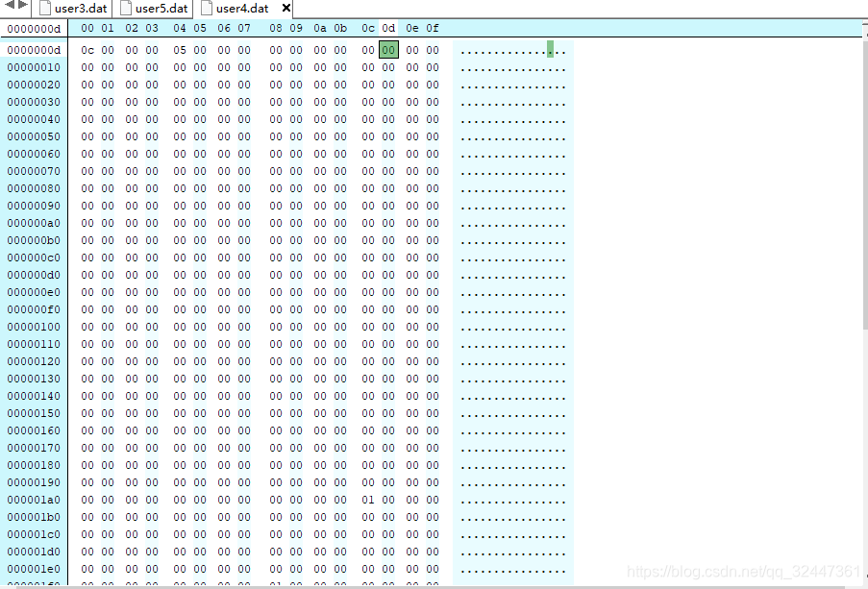Select the 0c byte in the first row
Screen dimensions: 868x589
click(x=87, y=50)
